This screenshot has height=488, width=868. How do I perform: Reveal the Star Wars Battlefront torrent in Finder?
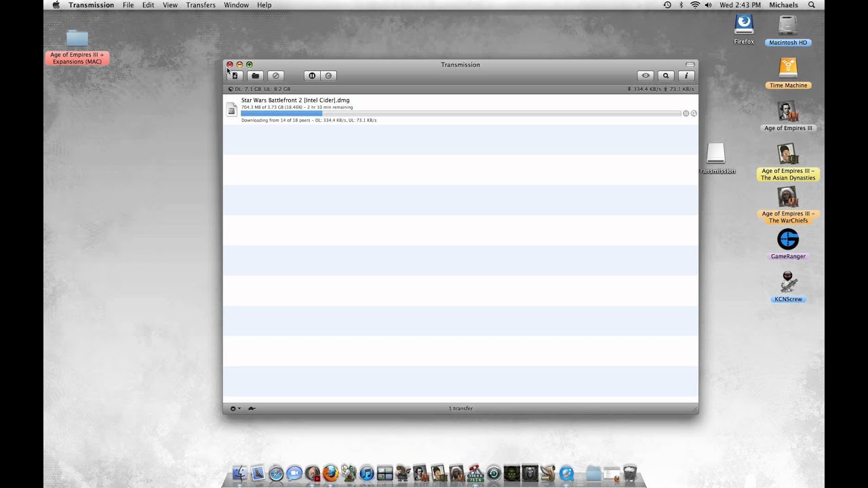[x=694, y=113]
